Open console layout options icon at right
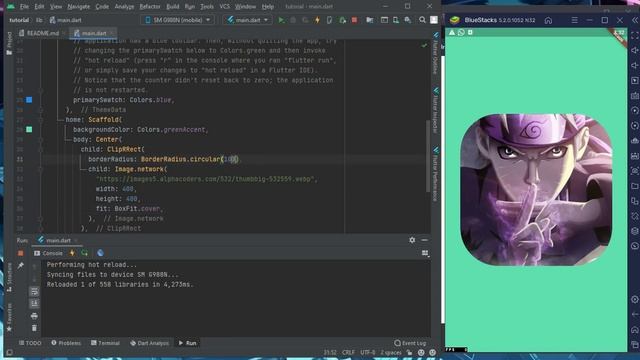Image resolution: width=640 pixels, height=360 pixels. (x=425, y=253)
